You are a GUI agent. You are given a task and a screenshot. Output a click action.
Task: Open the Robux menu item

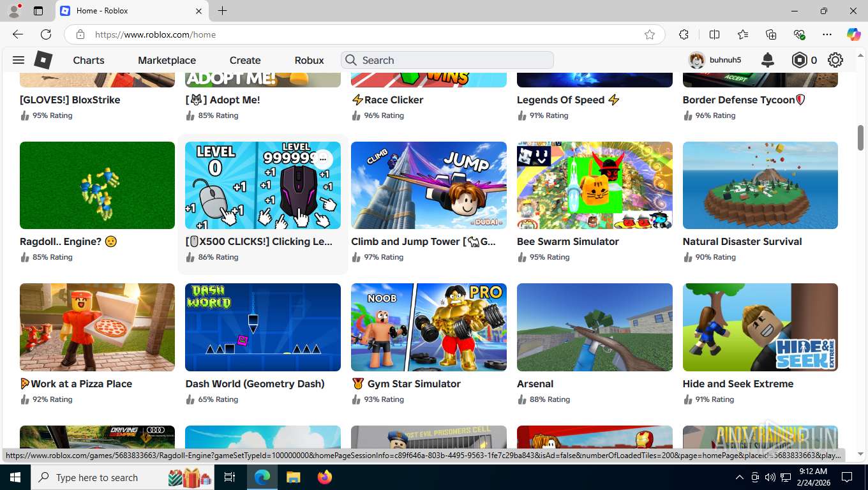point(310,60)
